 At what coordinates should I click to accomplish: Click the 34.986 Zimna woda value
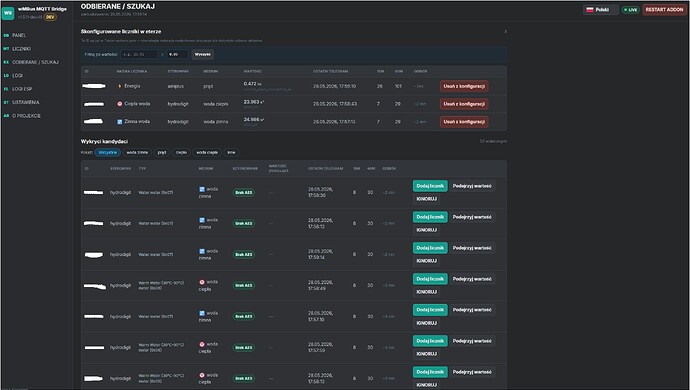(x=254, y=119)
